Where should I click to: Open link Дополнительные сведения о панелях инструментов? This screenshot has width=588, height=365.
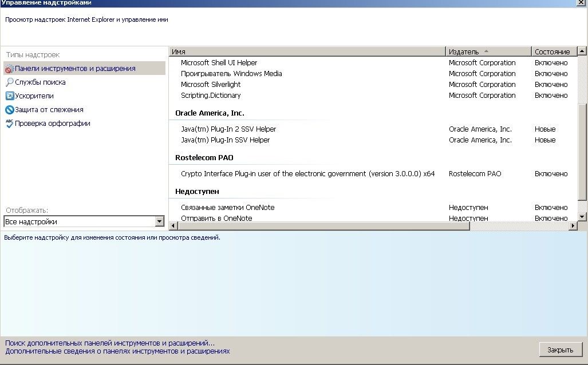pyautogui.click(x=117, y=351)
